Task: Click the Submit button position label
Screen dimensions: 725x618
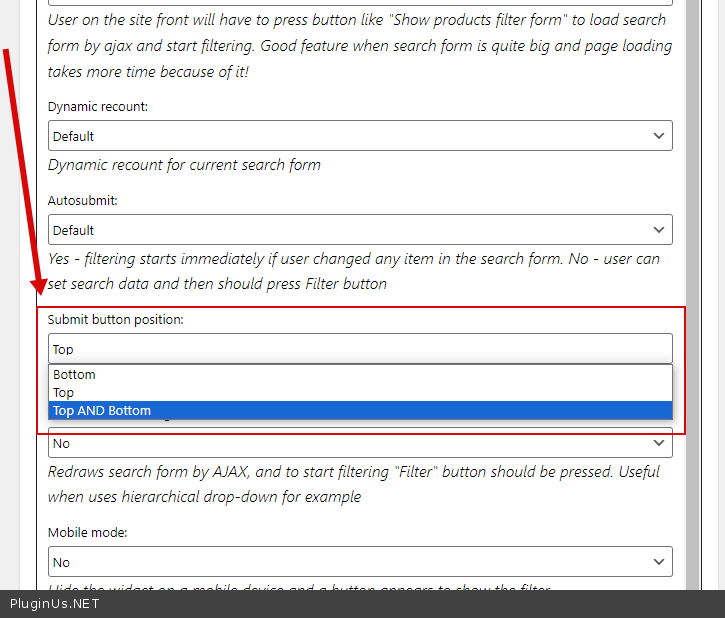Action: point(116,320)
